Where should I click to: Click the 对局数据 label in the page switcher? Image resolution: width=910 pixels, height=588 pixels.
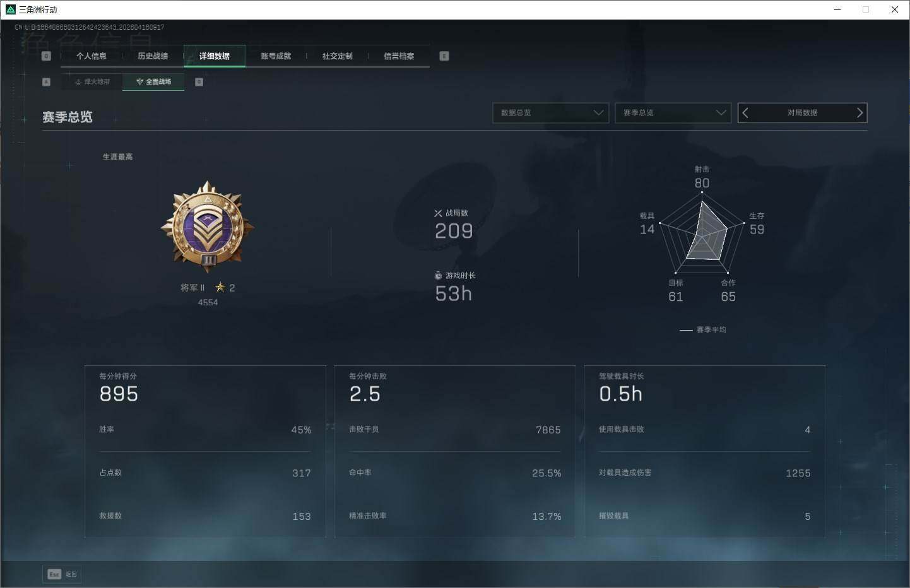click(x=802, y=113)
